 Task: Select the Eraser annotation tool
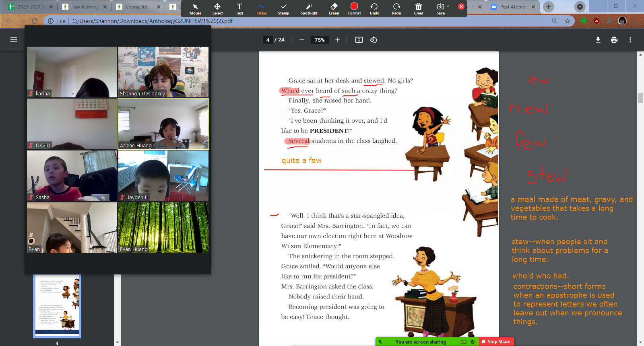pyautogui.click(x=334, y=9)
